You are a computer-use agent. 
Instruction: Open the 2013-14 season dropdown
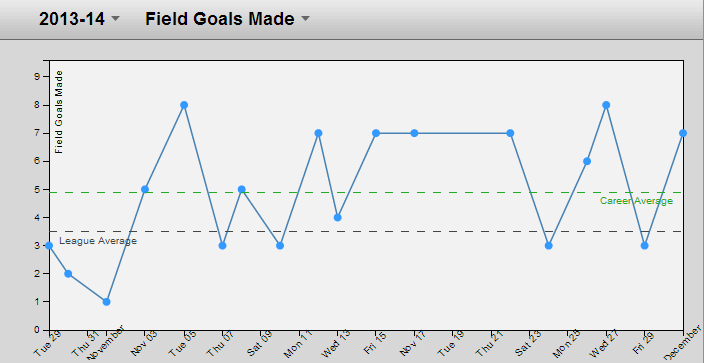click(x=79, y=19)
